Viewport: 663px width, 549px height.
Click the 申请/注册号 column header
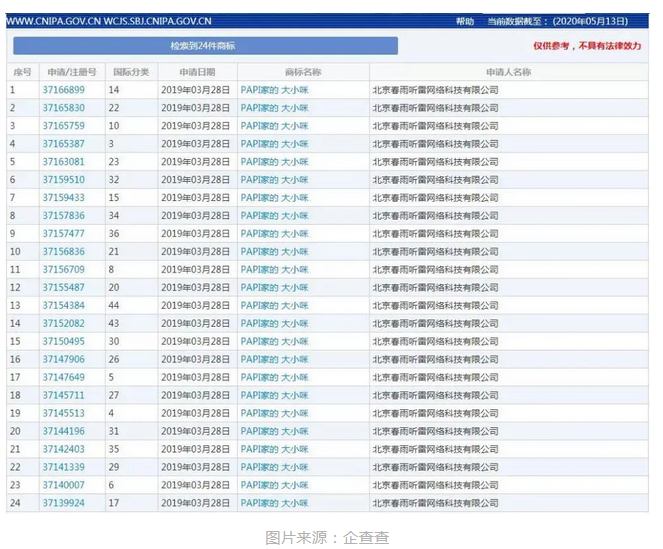[x=72, y=72]
